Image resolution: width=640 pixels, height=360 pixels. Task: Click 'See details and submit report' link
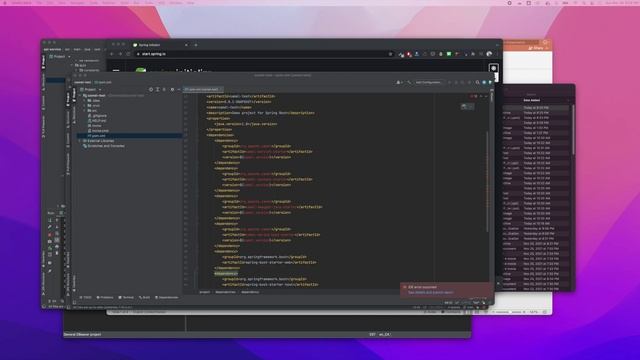pyautogui.click(x=431, y=293)
